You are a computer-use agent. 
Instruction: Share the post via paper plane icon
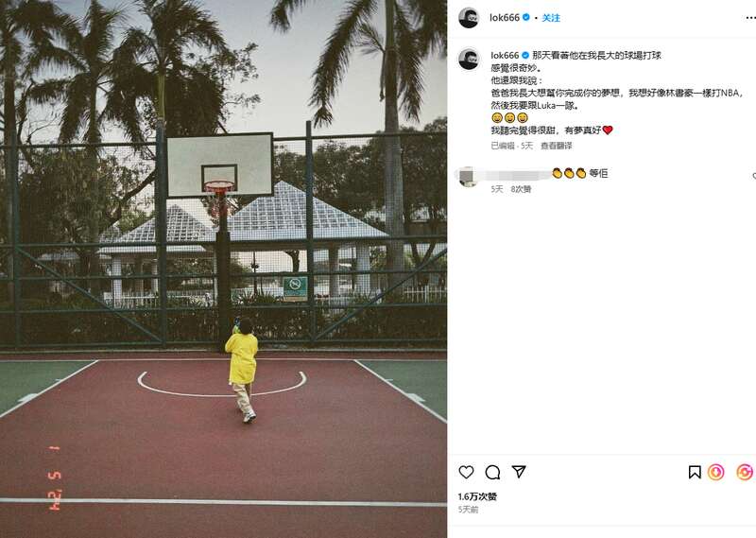[519, 472]
